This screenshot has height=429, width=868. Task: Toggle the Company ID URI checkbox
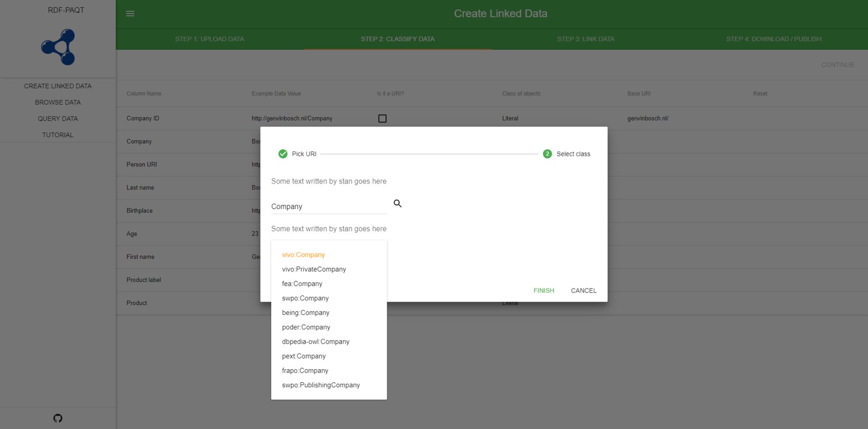click(382, 118)
